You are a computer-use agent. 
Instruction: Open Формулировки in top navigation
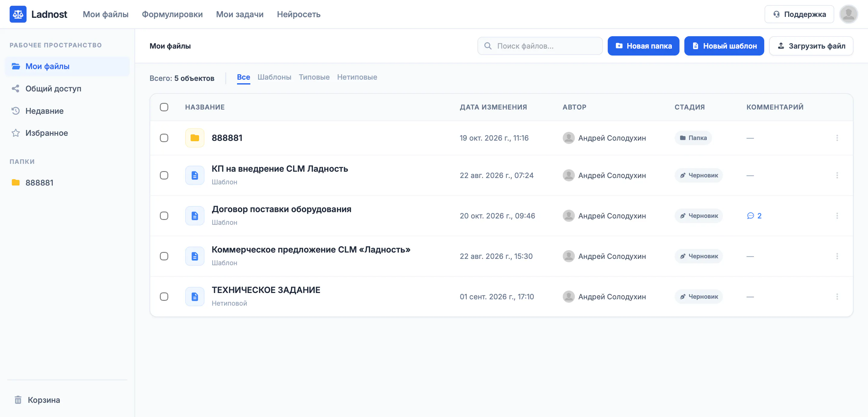pos(172,14)
